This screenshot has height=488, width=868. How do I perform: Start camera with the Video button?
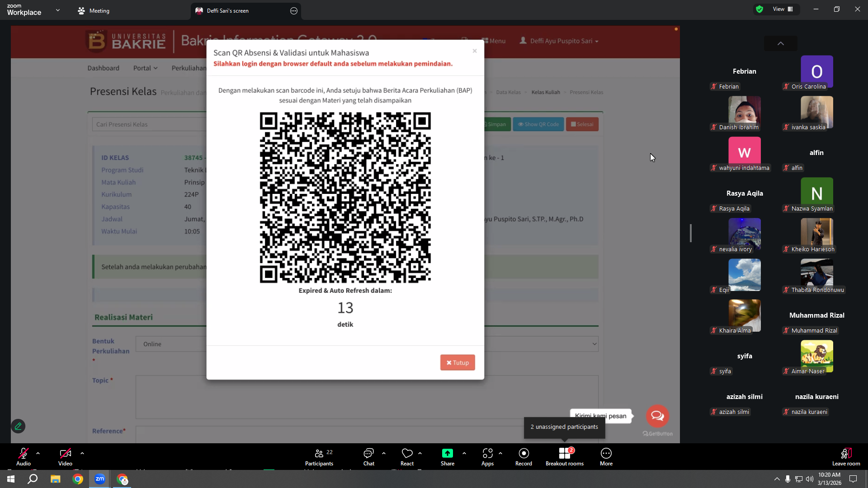[x=65, y=456]
